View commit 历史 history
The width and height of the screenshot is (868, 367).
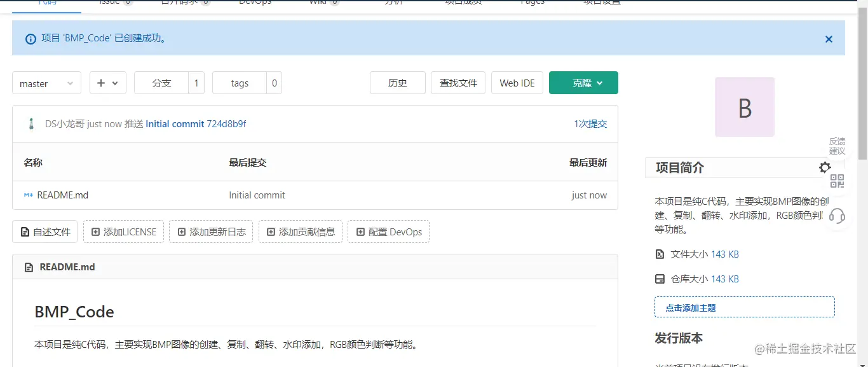click(398, 83)
